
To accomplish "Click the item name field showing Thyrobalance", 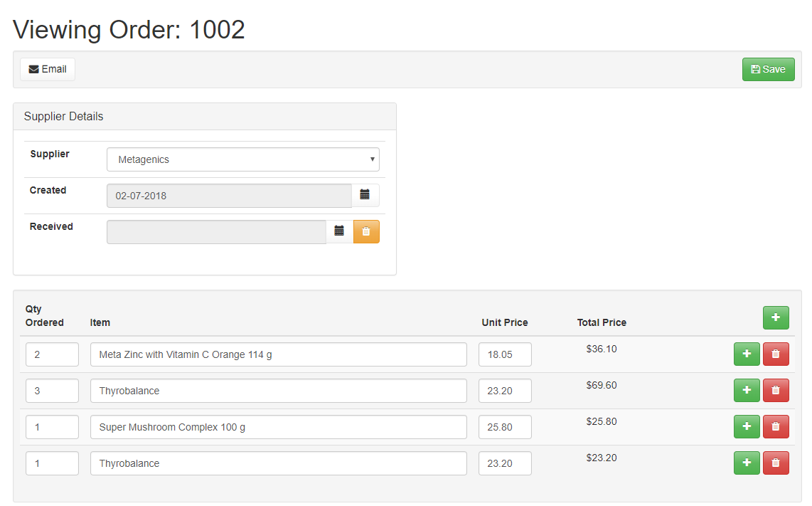I will (x=278, y=390).
